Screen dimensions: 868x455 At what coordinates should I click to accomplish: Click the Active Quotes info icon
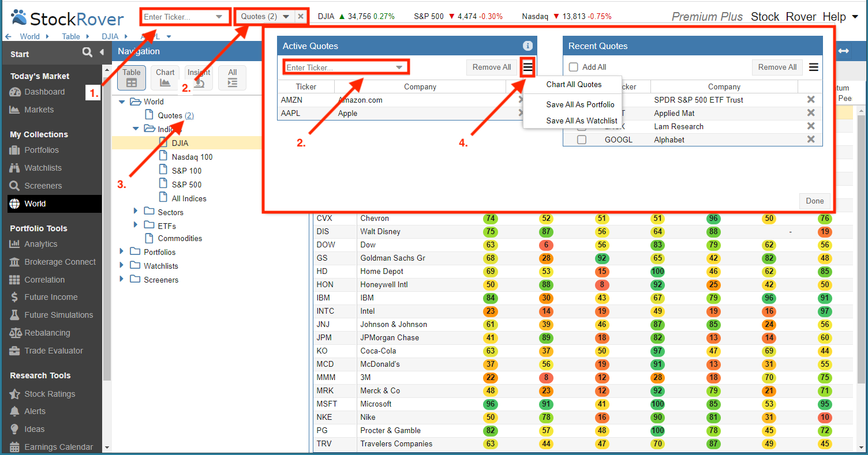tap(527, 46)
